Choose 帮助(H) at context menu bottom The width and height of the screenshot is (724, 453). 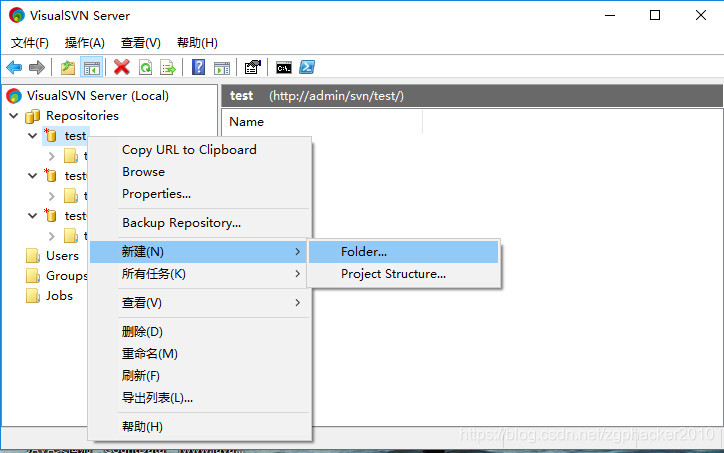pyautogui.click(x=200, y=427)
